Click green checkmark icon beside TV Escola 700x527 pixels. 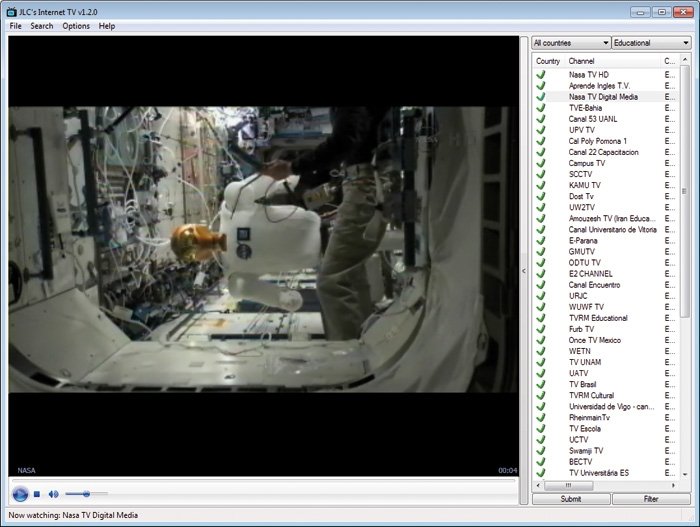click(x=541, y=428)
